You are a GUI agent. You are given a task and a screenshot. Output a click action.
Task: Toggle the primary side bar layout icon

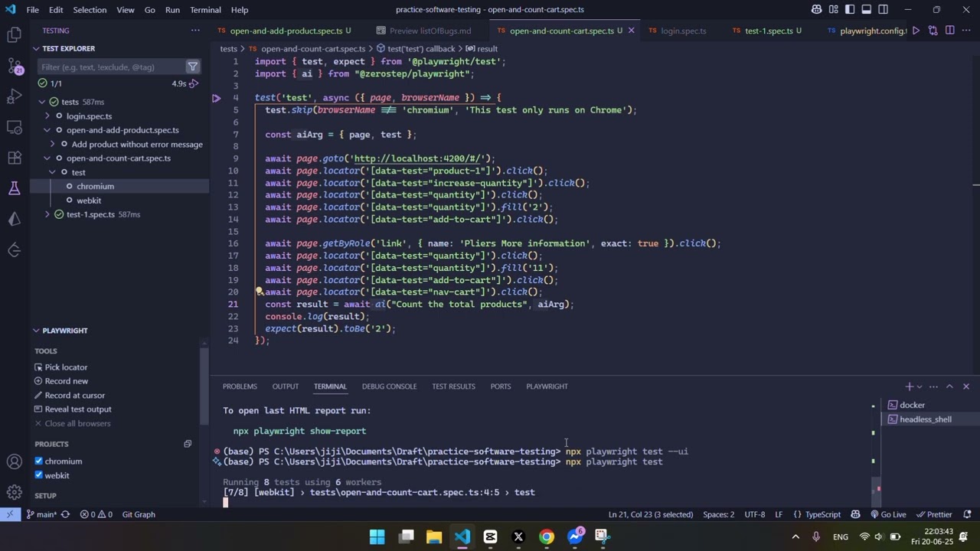tap(850, 10)
